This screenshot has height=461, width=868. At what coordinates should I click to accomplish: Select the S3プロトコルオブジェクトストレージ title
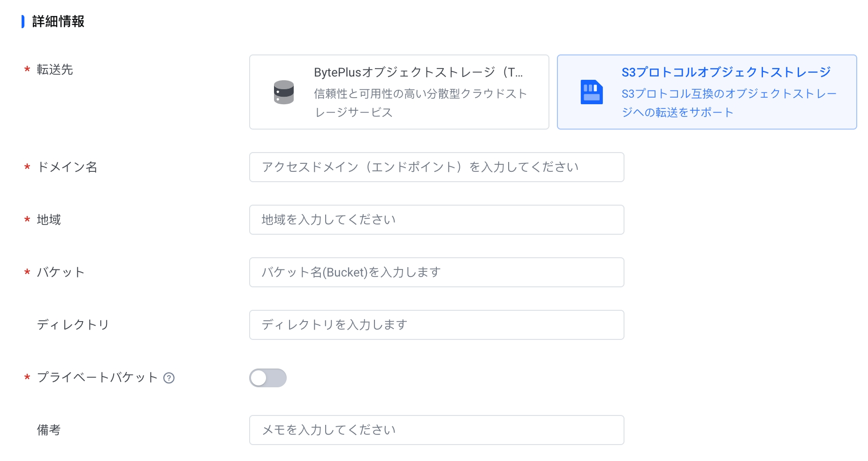point(726,72)
